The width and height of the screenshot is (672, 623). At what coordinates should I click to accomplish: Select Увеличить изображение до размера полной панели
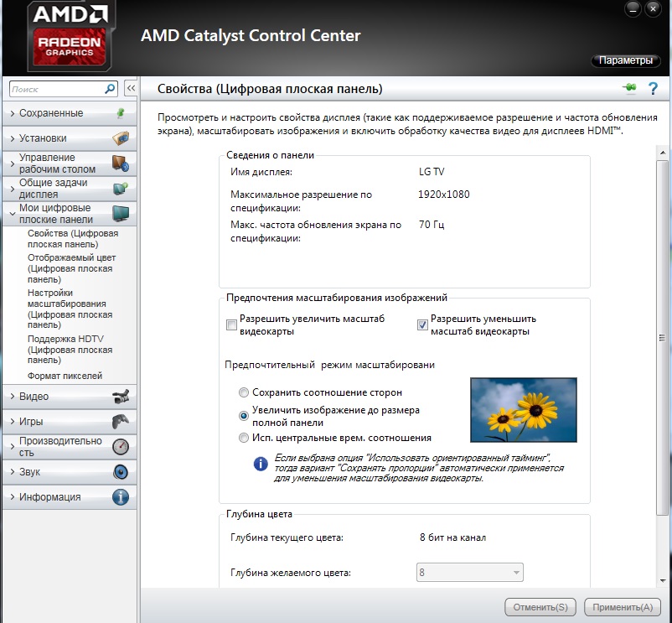click(244, 416)
